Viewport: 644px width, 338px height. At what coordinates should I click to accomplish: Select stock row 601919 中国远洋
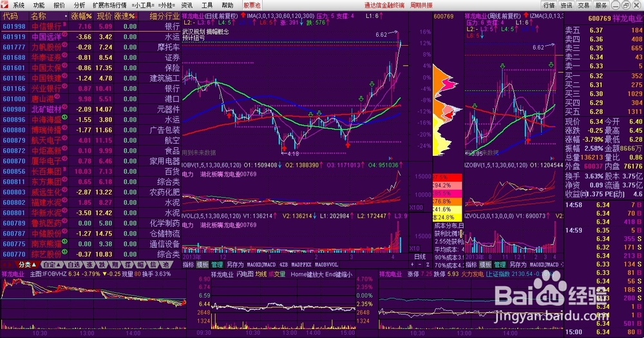(90, 37)
